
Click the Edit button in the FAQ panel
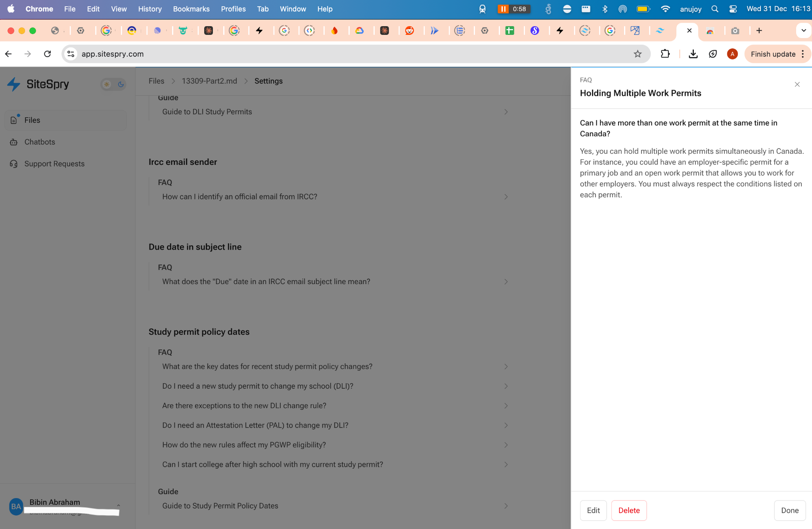click(593, 510)
